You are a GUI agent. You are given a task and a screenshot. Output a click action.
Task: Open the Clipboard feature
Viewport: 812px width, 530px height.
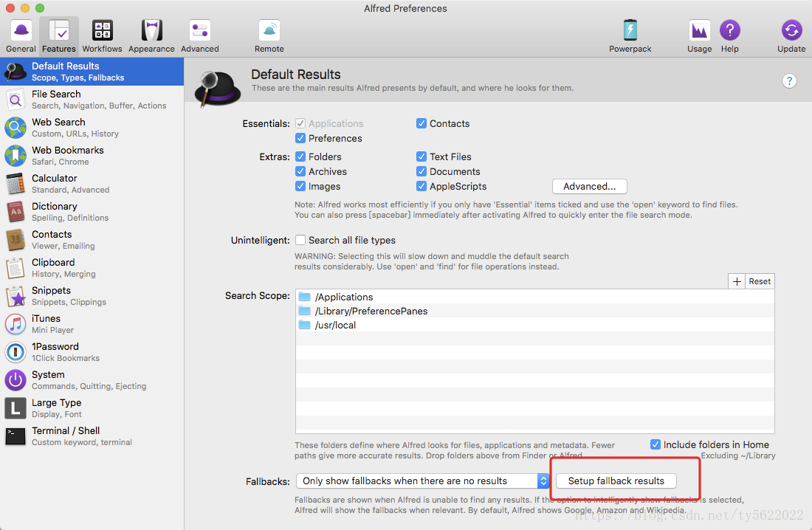(x=92, y=268)
